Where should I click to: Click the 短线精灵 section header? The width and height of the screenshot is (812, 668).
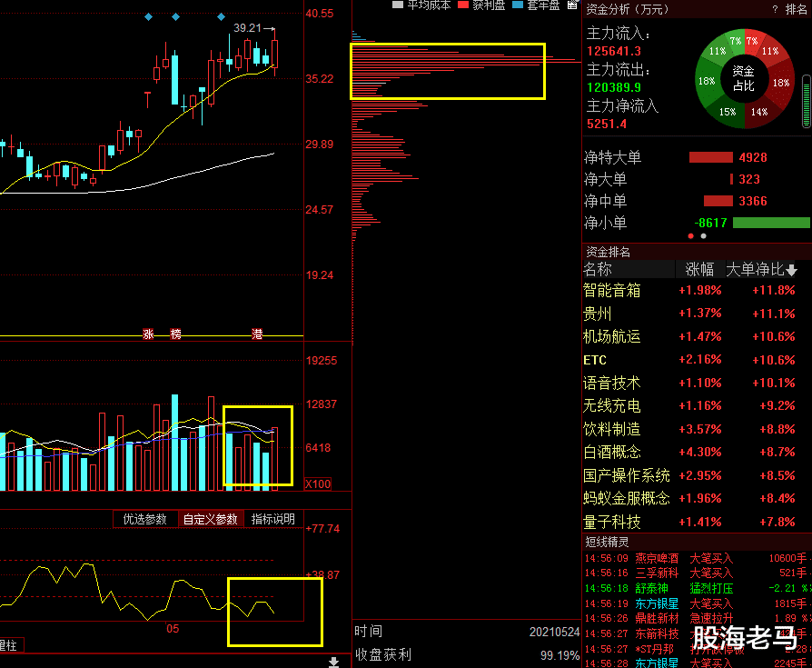[607, 542]
